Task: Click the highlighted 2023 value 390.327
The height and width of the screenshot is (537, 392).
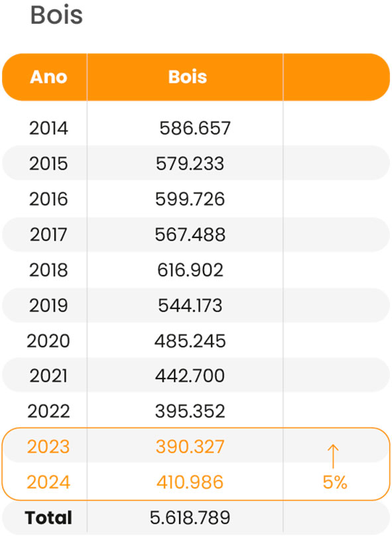Action: click(x=190, y=447)
